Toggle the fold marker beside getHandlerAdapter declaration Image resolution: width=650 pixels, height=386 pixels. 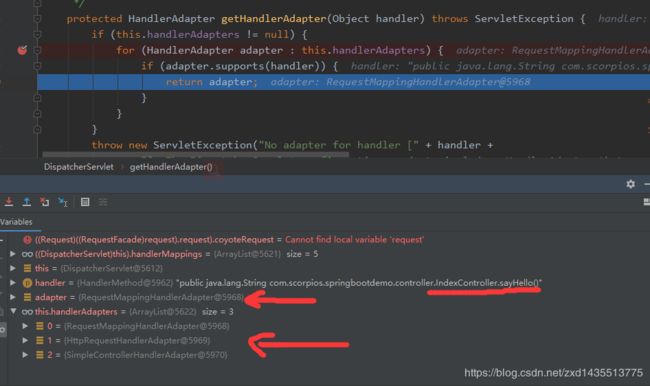pos(37,19)
